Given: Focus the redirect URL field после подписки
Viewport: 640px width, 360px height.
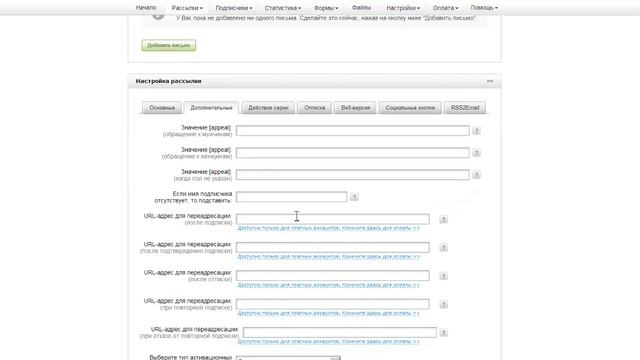Looking at the screenshot, I should pyautogui.click(x=333, y=219).
